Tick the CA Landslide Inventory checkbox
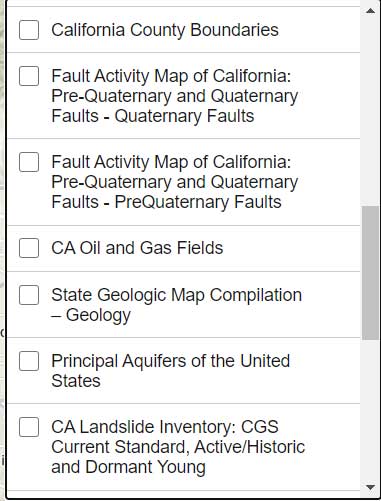381x501 pixels. (x=29, y=427)
